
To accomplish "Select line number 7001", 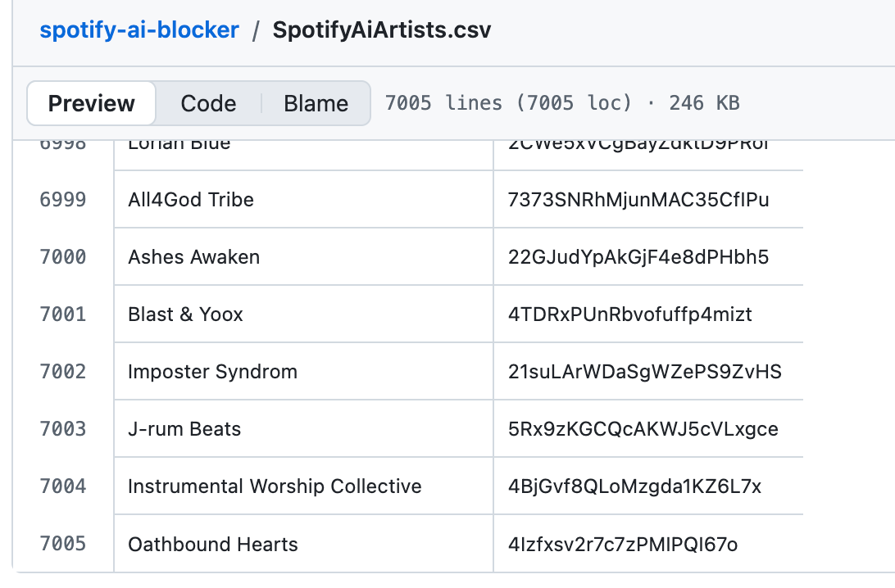I will tap(63, 314).
